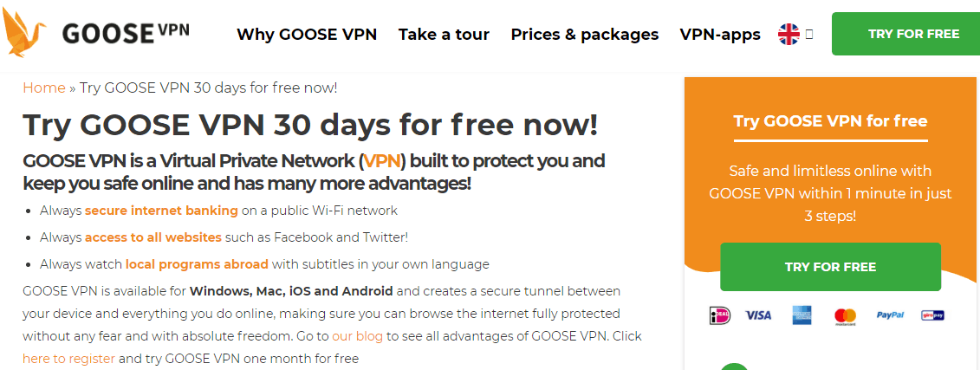Viewport: 980px width, 370px height.
Task: Open the VPN-apps menu item
Action: pos(720,35)
